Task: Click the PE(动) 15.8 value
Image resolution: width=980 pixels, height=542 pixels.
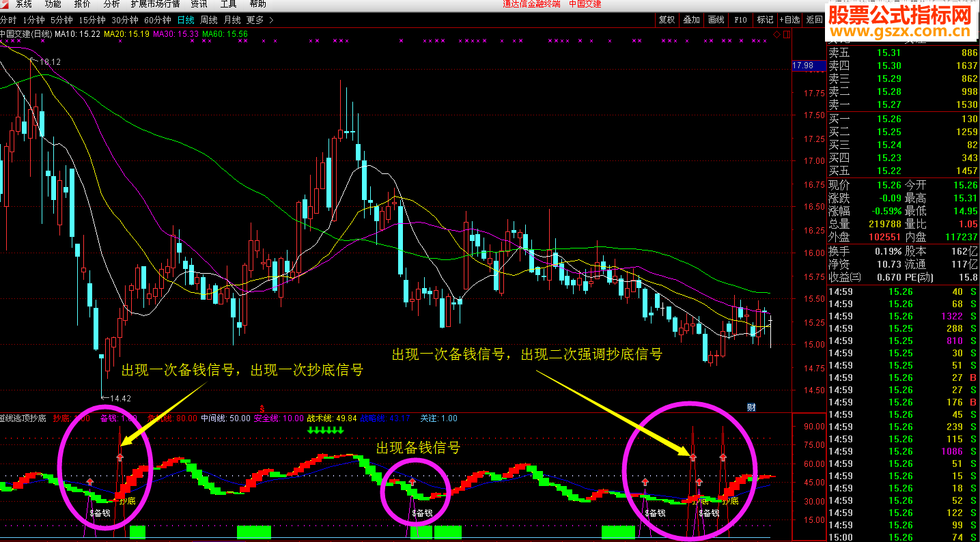Action: [x=968, y=278]
